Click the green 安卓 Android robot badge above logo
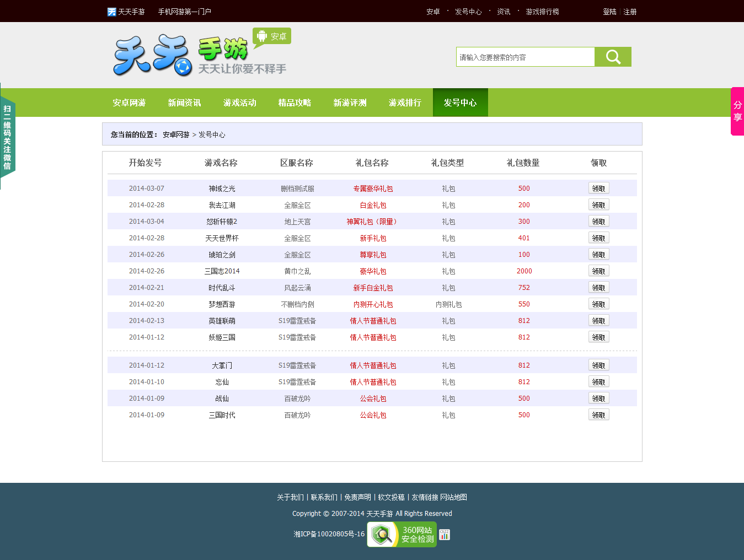The width and height of the screenshot is (744, 560). 271,36
